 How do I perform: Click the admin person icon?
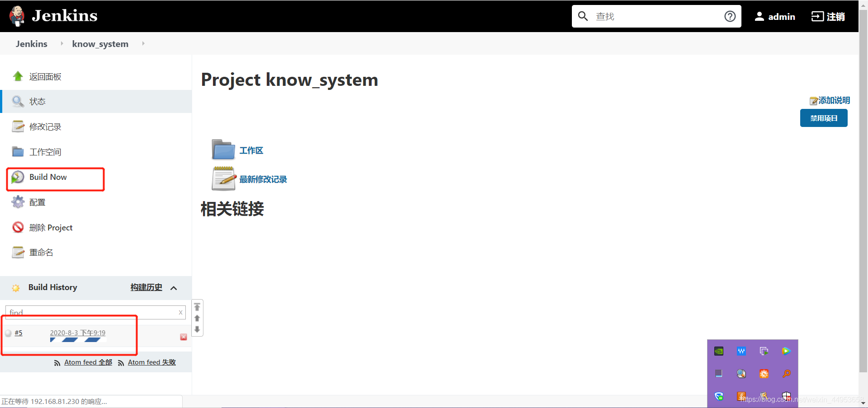pos(759,16)
